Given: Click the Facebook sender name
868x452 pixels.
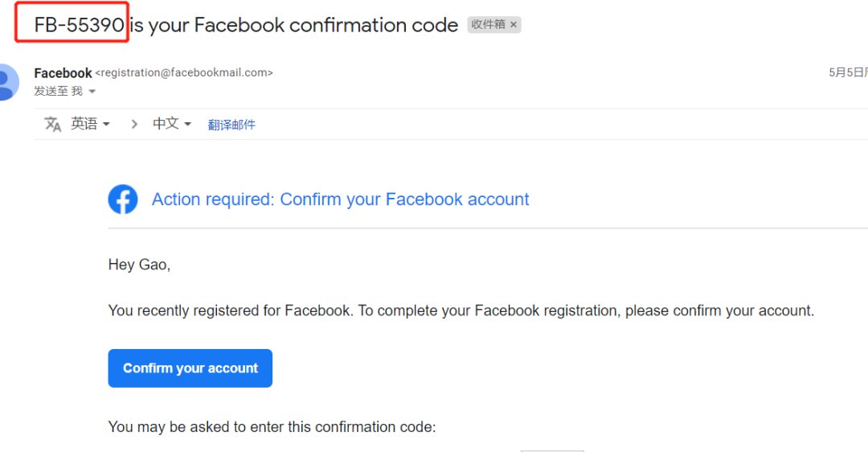Looking at the screenshot, I should click(x=63, y=73).
